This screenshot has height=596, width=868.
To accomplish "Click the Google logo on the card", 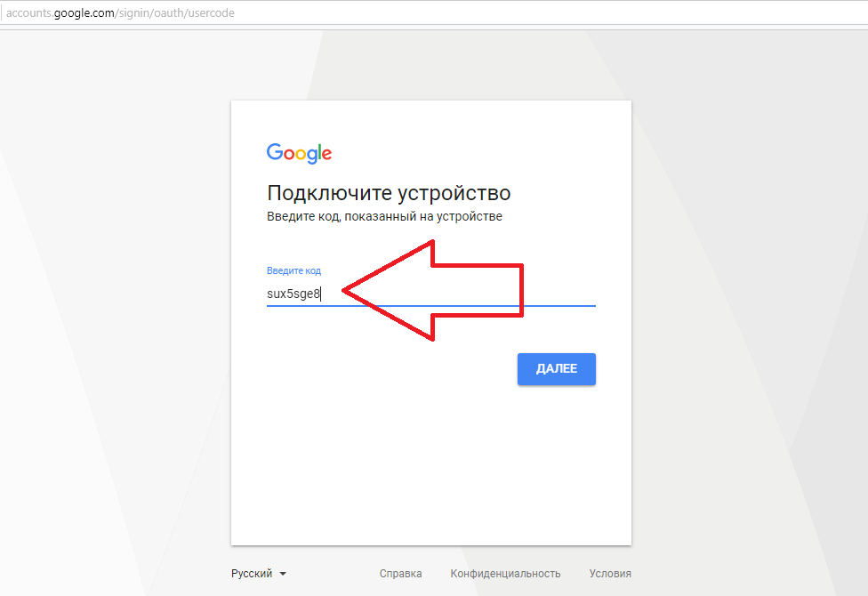I will click(x=299, y=153).
